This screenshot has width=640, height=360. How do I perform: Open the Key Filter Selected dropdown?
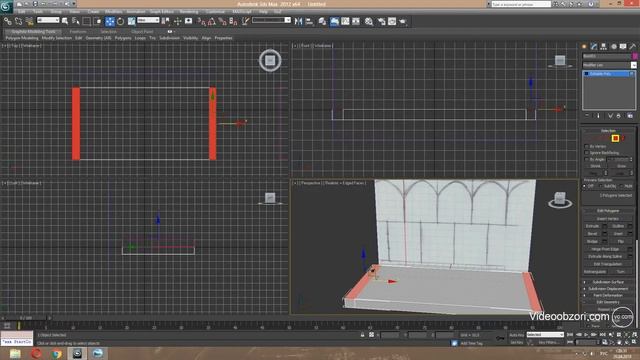pyautogui.click(x=545, y=335)
